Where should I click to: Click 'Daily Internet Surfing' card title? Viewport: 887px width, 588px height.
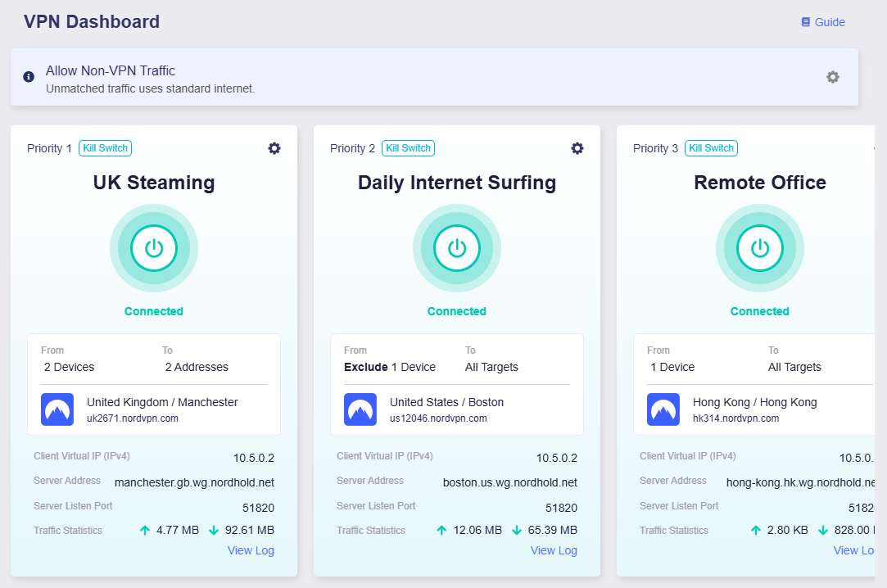tap(457, 183)
